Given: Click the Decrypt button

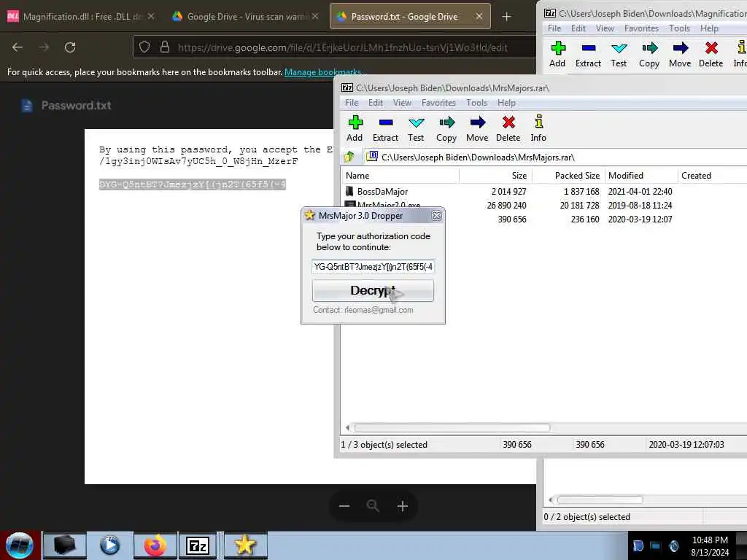Looking at the screenshot, I should click(373, 290).
